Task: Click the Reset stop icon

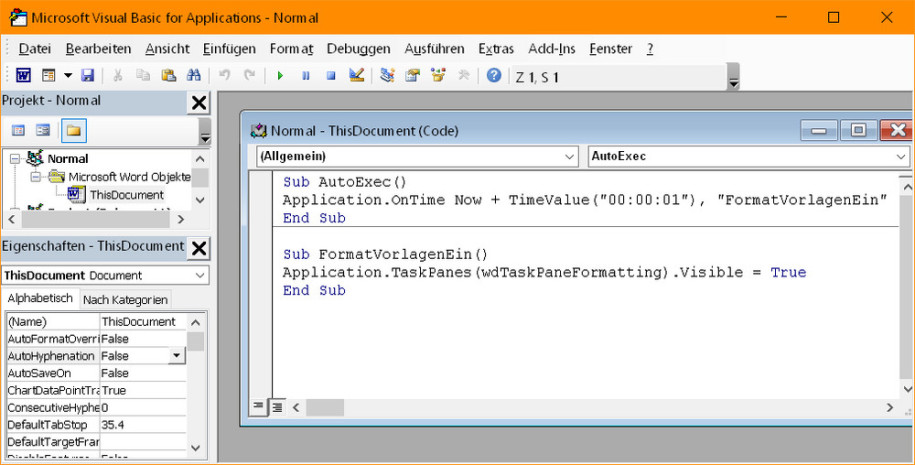Action: 331,75
